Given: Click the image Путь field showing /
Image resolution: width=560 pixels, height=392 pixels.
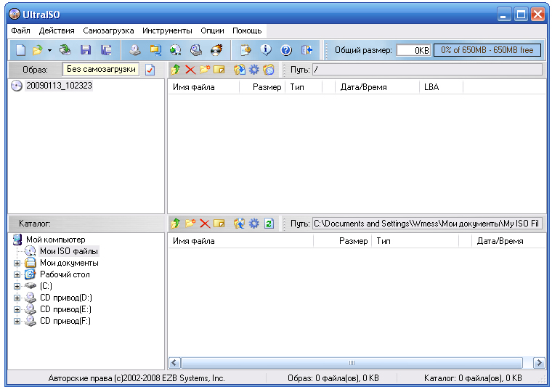Looking at the screenshot, I should coord(428,70).
